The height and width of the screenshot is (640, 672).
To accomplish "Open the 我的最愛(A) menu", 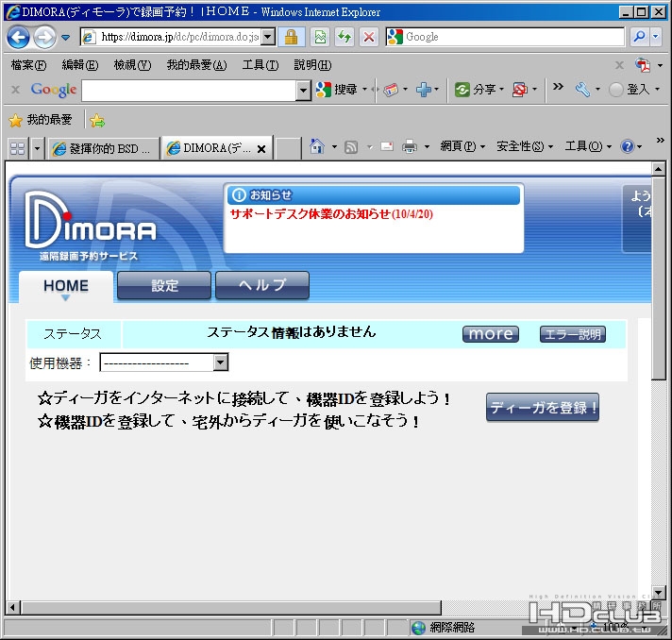I will point(196,65).
